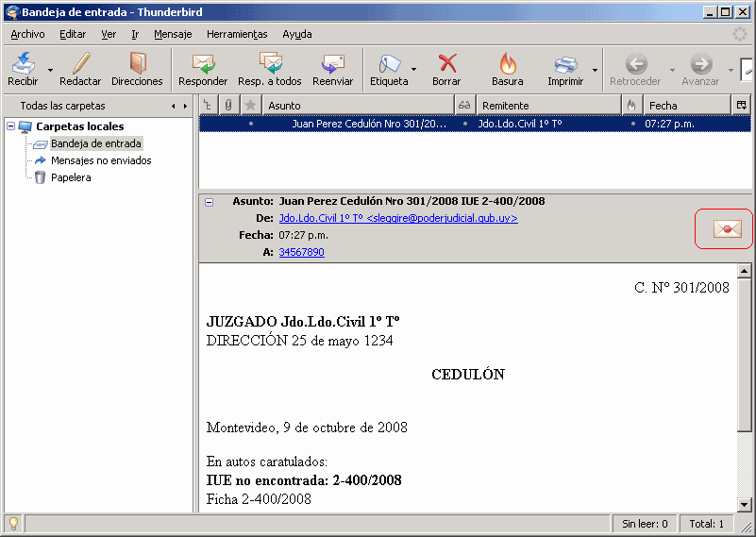Click the signed message envelope icon

(x=727, y=228)
